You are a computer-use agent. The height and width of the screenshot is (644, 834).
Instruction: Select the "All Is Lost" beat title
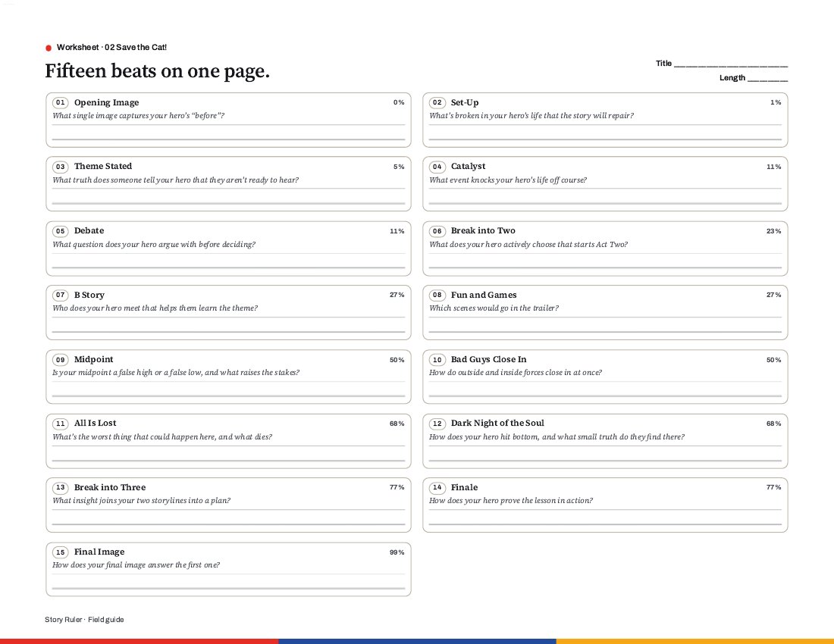(x=96, y=423)
